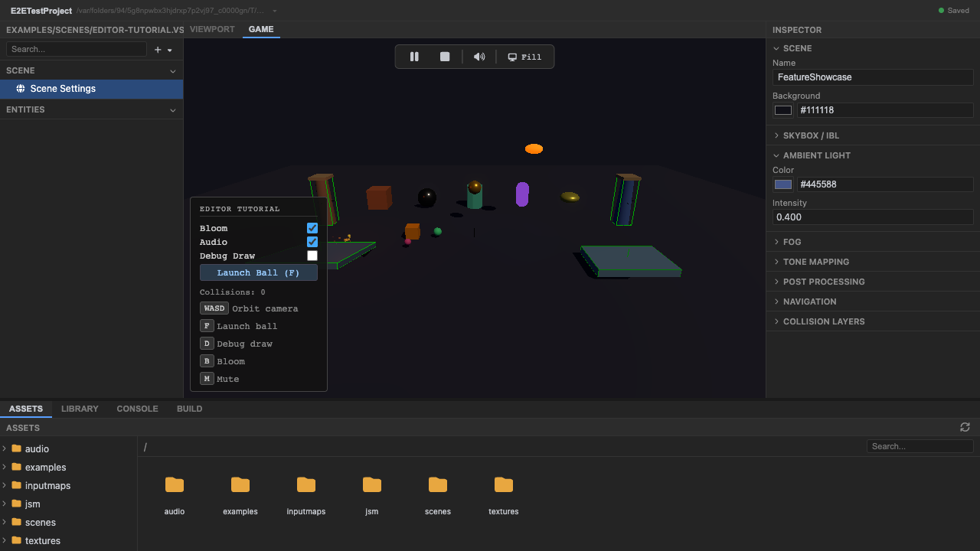
Task: Click the Collisions: 0 counter text
Action: tap(233, 292)
